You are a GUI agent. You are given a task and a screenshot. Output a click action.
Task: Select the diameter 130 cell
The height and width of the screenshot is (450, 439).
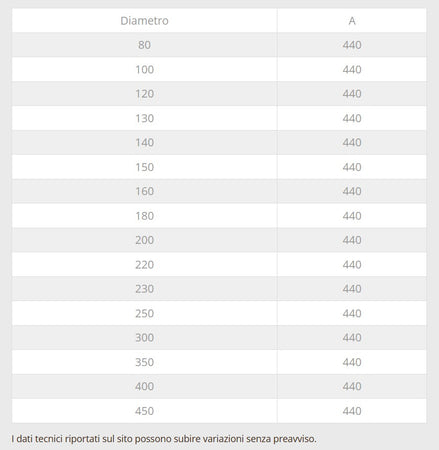[144, 118]
